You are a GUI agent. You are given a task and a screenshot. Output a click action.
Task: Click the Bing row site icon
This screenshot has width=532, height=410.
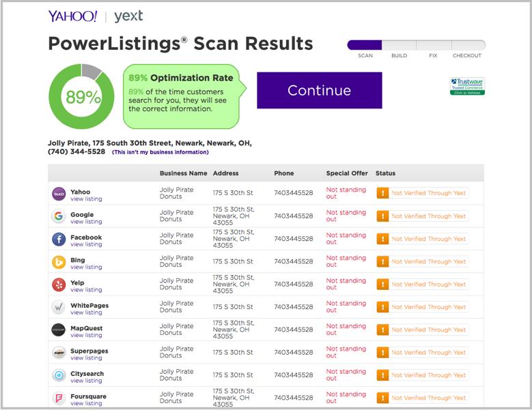coord(59,262)
